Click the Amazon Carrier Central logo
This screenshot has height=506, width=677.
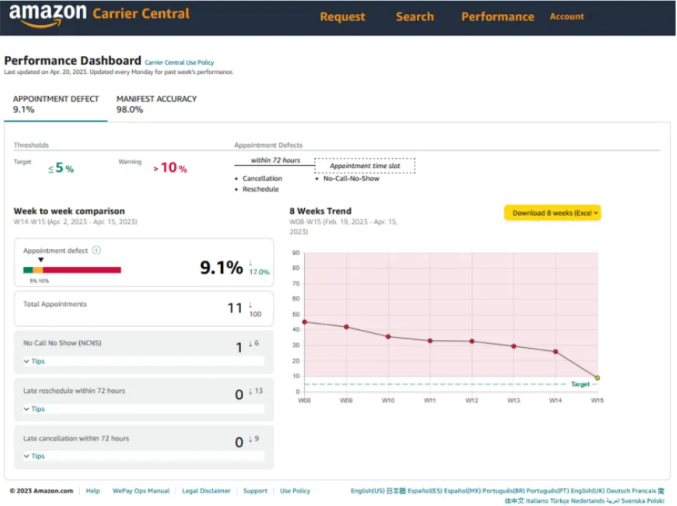tap(99, 16)
